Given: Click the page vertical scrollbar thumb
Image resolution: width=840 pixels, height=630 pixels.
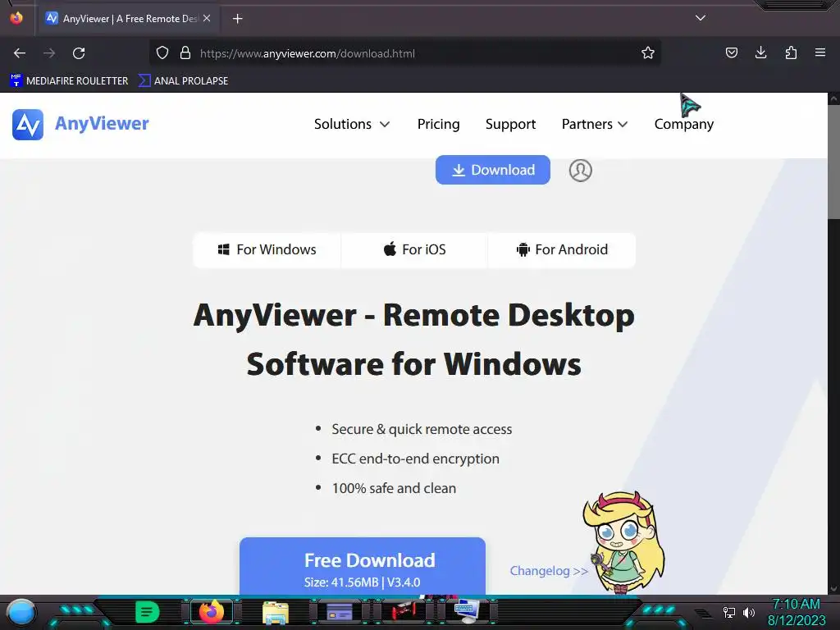Looking at the screenshot, I should click(833, 162).
